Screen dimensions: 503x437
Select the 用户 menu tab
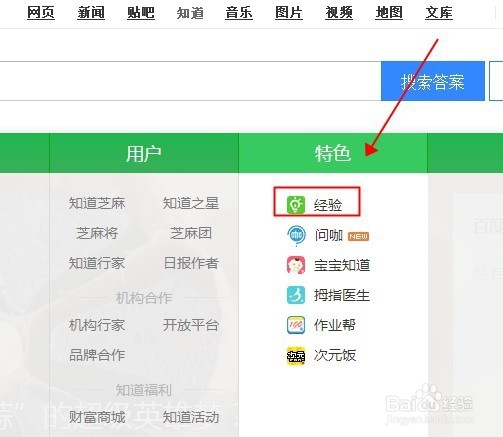(x=144, y=153)
